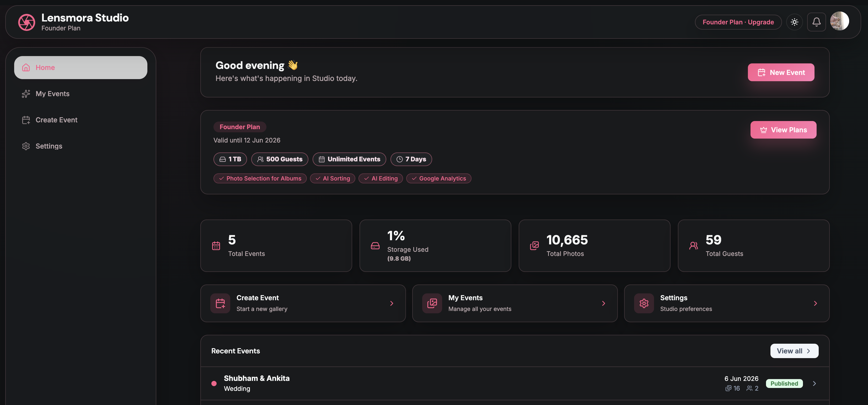868x405 pixels.
Task: Click Valid until 12 Jun 2026 text
Action: click(x=247, y=140)
